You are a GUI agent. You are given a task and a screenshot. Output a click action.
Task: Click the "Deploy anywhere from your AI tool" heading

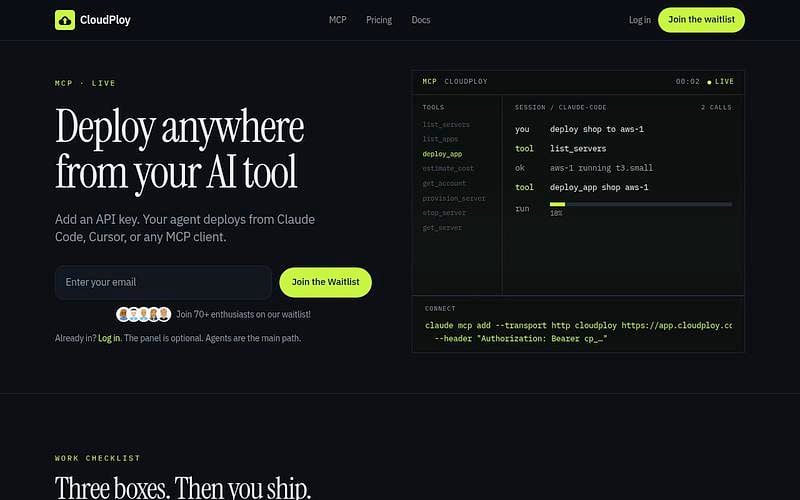(x=180, y=150)
